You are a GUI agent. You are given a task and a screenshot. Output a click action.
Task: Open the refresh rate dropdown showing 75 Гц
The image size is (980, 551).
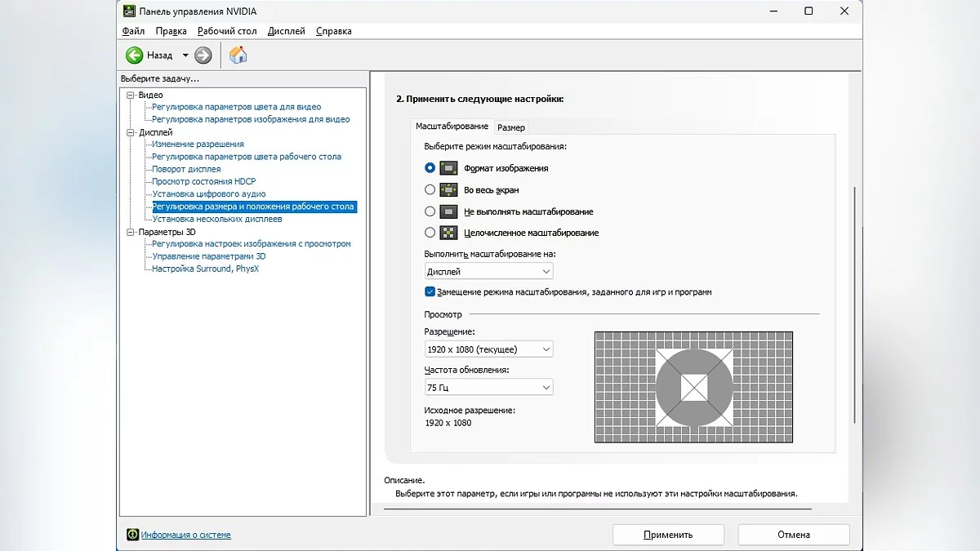(489, 388)
